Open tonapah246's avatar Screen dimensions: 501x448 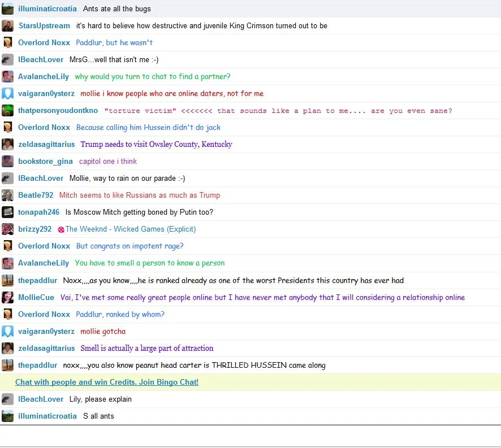(x=8, y=212)
